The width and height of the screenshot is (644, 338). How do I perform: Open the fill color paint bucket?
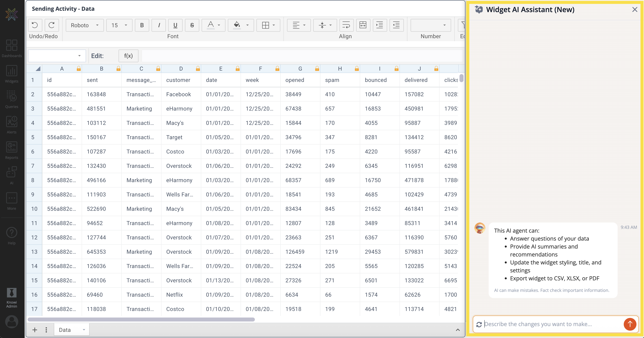pyautogui.click(x=237, y=25)
